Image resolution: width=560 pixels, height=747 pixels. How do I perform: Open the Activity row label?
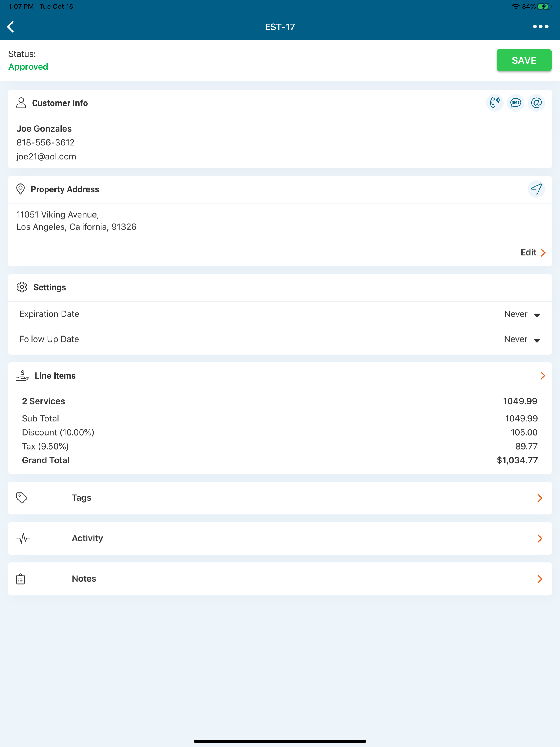click(87, 538)
